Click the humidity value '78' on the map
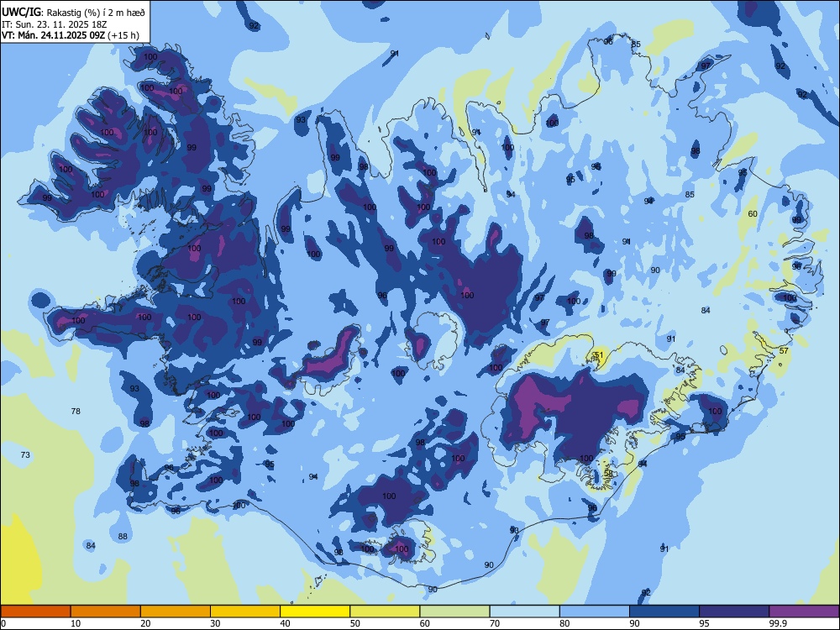The width and height of the screenshot is (840, 630). [76, 411]
